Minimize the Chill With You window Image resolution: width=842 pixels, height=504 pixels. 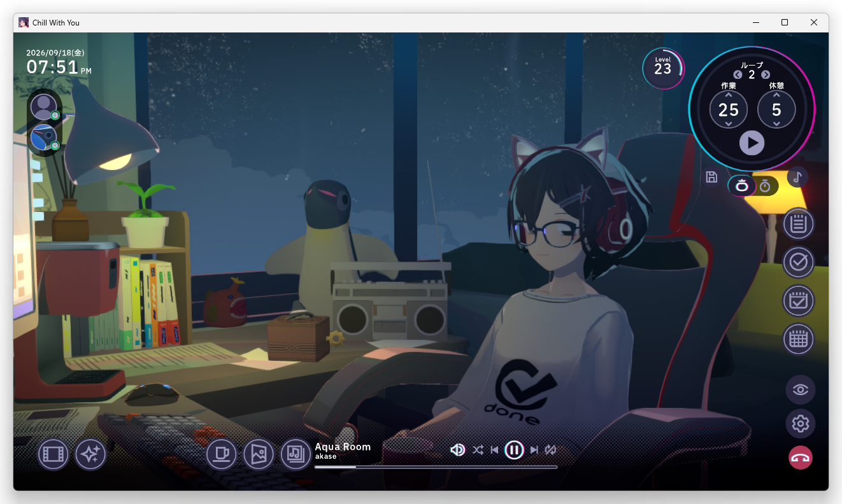[x=755, y=22]
